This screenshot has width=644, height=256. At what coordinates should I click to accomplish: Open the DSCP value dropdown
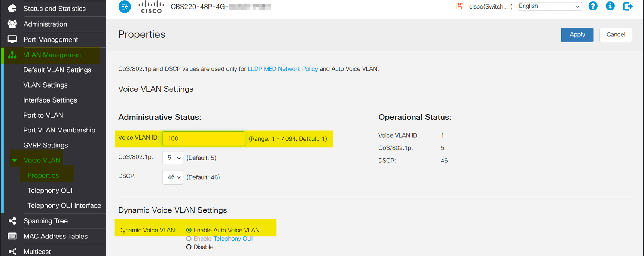coord(173,177)
